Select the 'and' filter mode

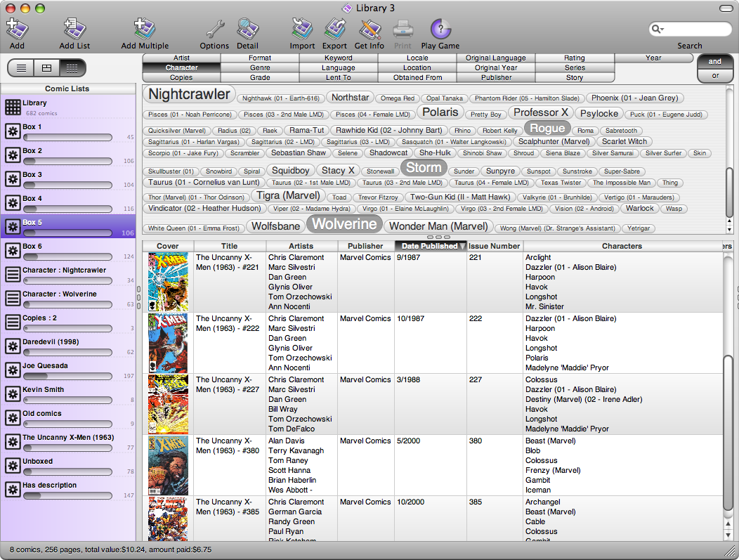pyautogui.click(x=715, y=62)
